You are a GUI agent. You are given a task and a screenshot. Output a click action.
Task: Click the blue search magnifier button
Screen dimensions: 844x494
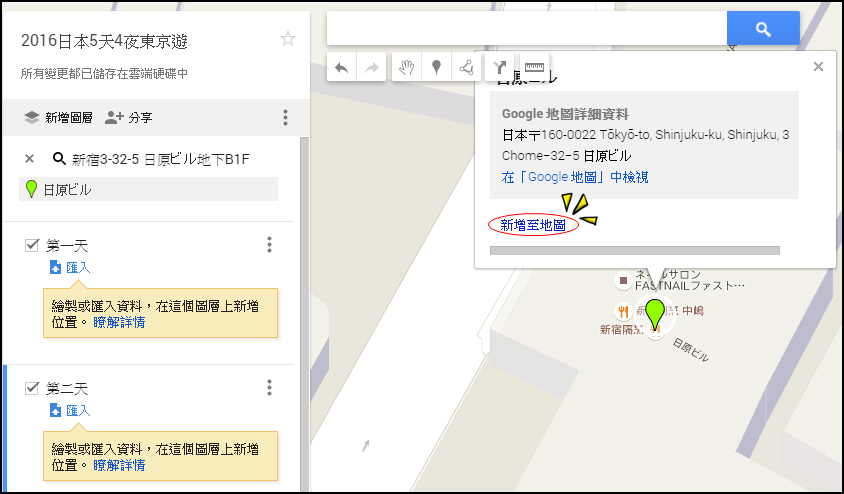pyautogui.click(x=763, y=29)
